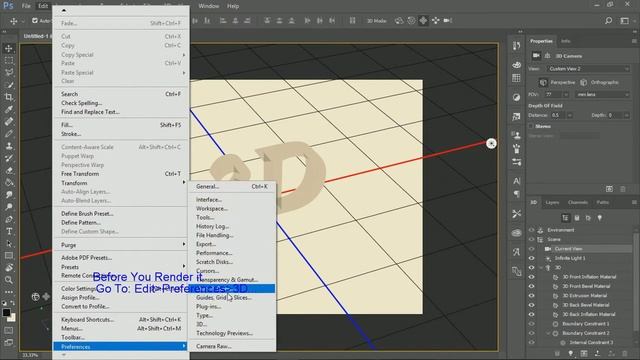The height and width of the screenshot is (360, 640).
Task: Toggle visibility of Boundary Constraint 1
Action: pos(531,324)
